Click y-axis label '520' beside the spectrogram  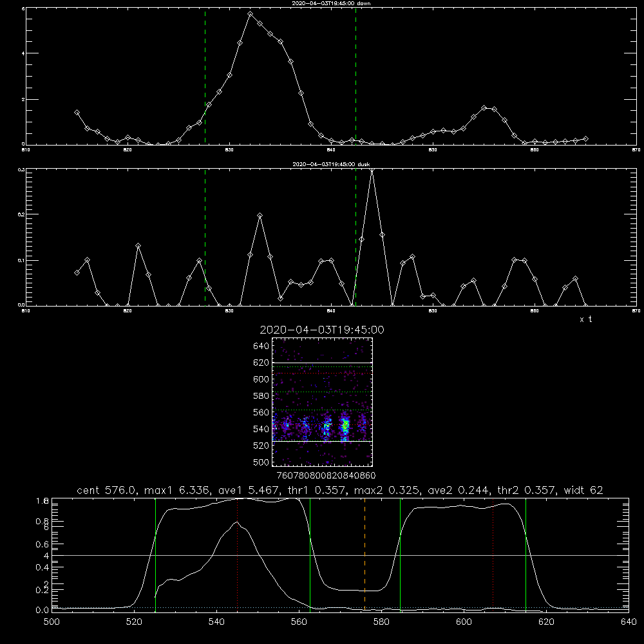click(x=261, y=446)
